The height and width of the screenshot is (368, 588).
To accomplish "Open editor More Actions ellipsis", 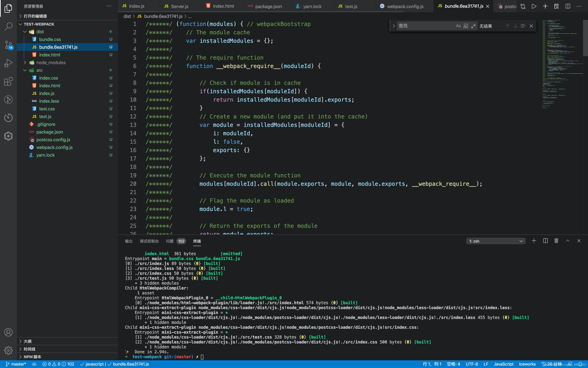I will coord(579,6).
